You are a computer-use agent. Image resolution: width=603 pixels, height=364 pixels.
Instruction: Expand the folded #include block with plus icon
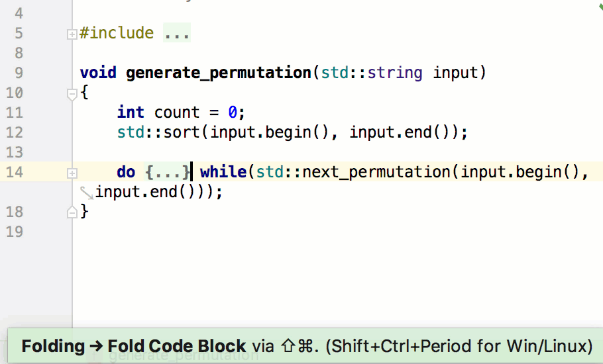(72, 34)
